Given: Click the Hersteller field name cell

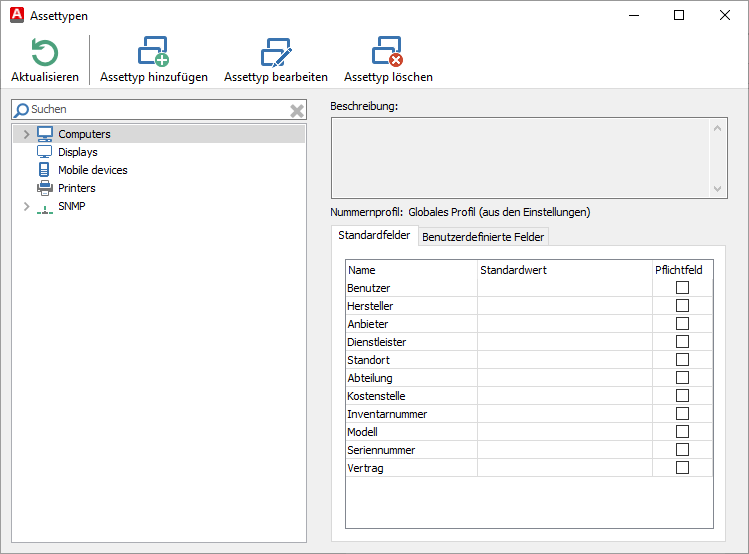Looking at the screenshot, I should pyautogui.click(x=411, y=306).
